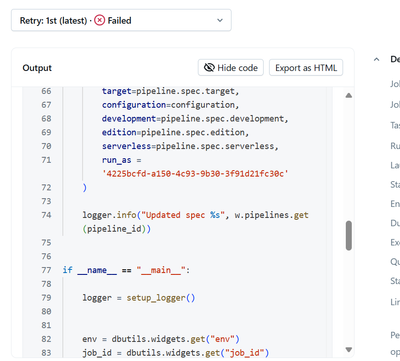
Task: Click 'configuration=configuration,' code line
Action: [x=170, y=105]
